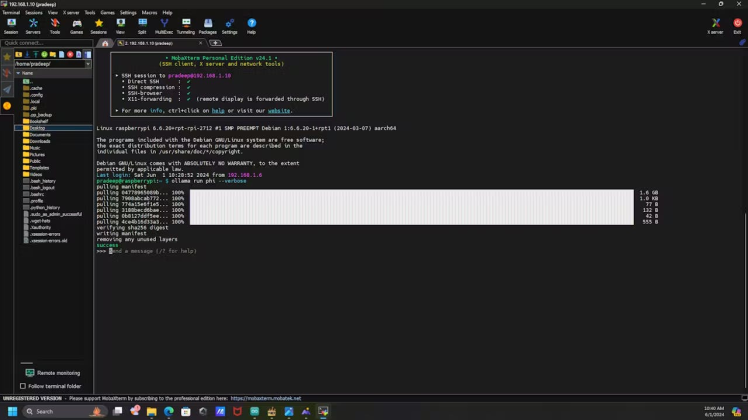Viewport: 748px width, 420px height.
Task: Click the Windows Start button
Action: (x=13, y=411)
